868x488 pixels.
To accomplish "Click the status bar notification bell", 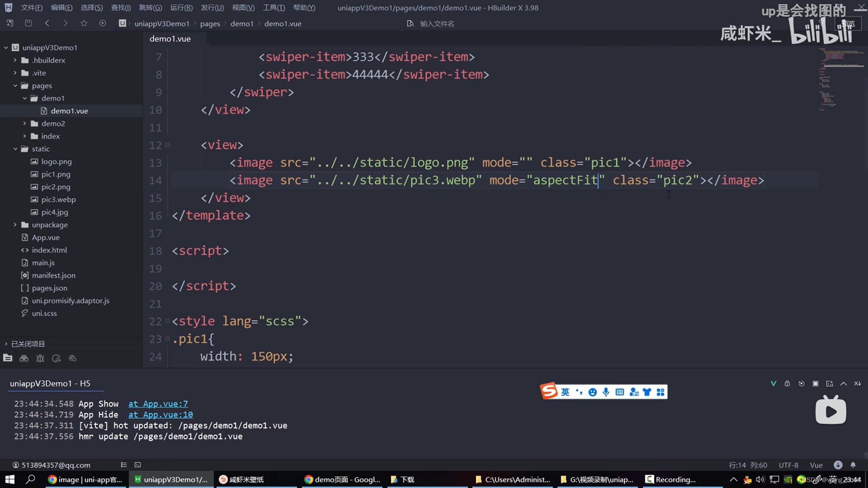I will (853, 465).
